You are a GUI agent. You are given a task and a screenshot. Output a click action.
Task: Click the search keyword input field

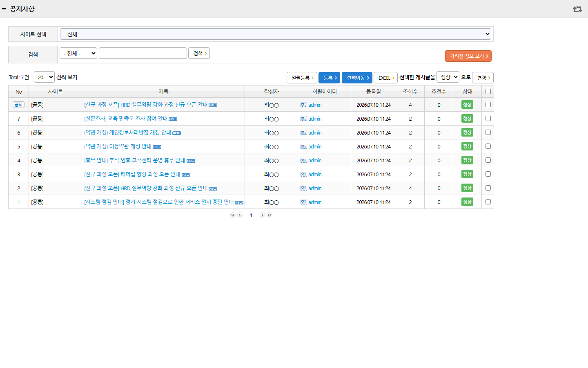tap(143, 53)
